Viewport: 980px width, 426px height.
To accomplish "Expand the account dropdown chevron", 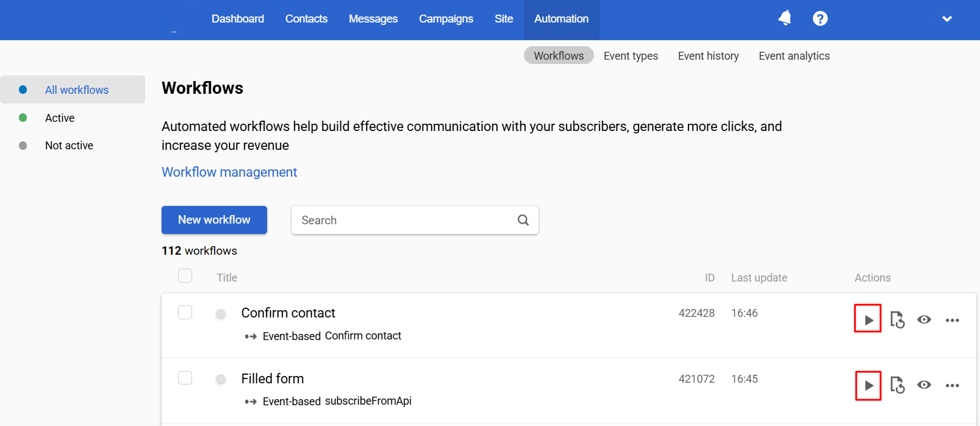I will 947,19.
